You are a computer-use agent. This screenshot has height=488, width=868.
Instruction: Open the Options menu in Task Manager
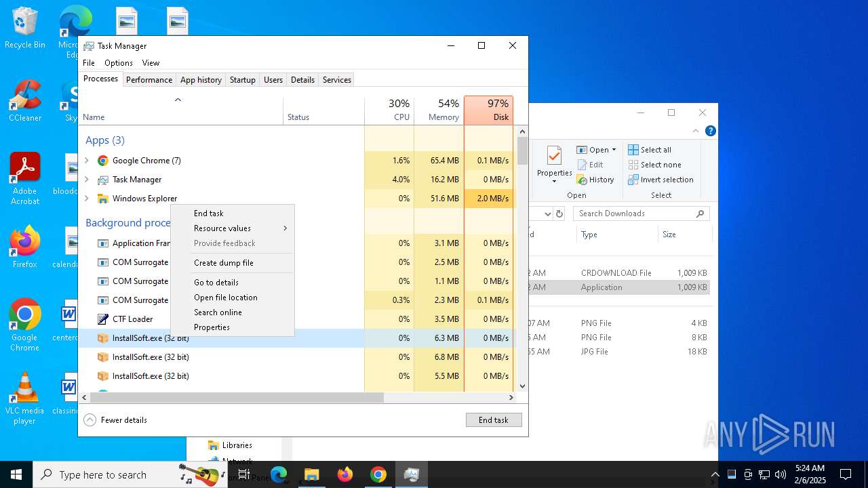[119, 63]
